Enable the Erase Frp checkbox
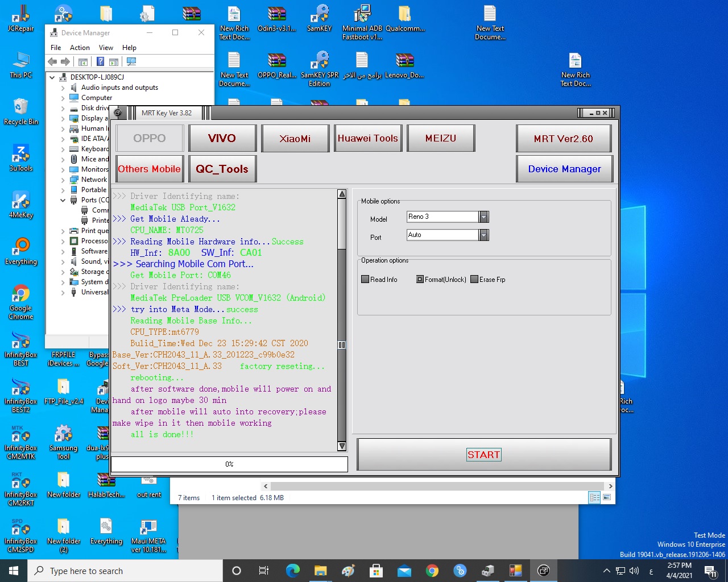The height and width of the screenshot is (582, 728). pyautogui.click(x=474, y=280)
